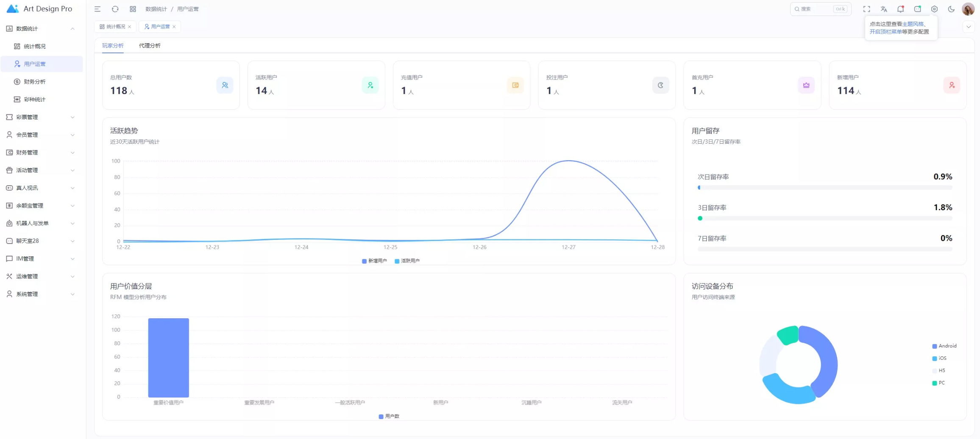Viewport: 980px width, 439px height.
Task: Open 财务分析 in the sidebar
Action: point(35,82)
